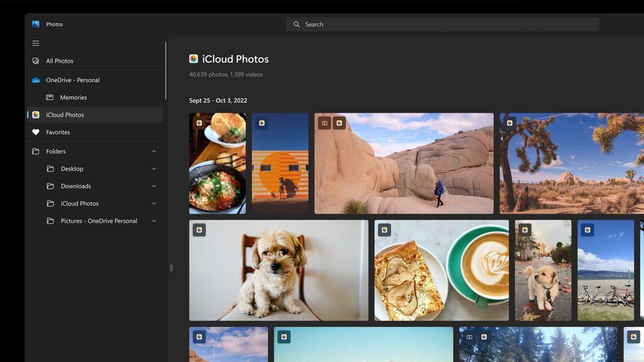The height and width of the screenshot is (362, 644).
Task: Expand the Pictures - OneDrive Personal chevron
Action: (154, 221)
